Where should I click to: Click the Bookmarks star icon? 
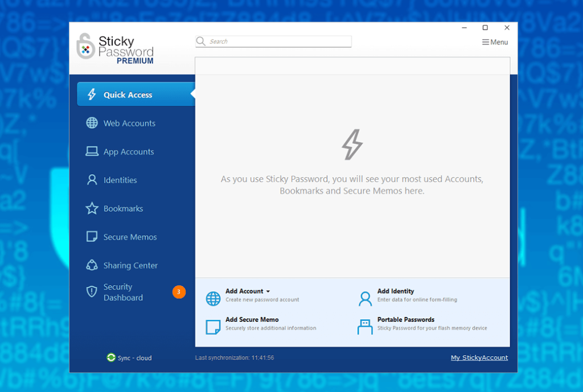coord(92,208)
